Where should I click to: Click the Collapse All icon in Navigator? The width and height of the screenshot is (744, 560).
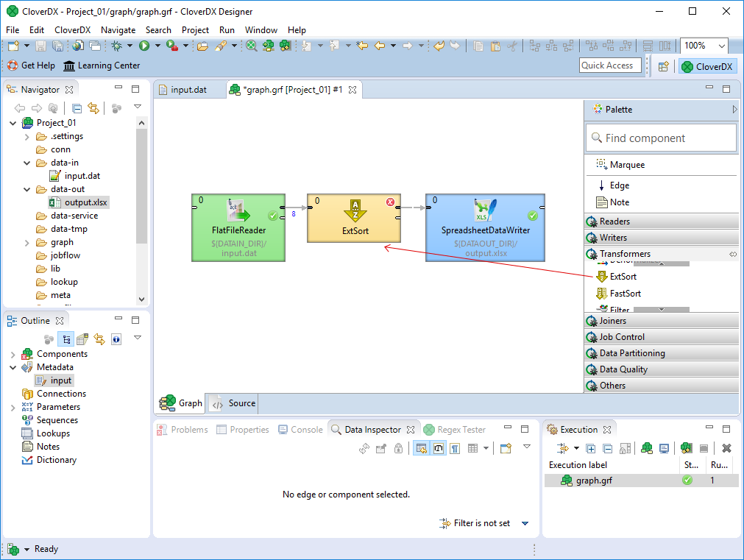pos(77,109)
